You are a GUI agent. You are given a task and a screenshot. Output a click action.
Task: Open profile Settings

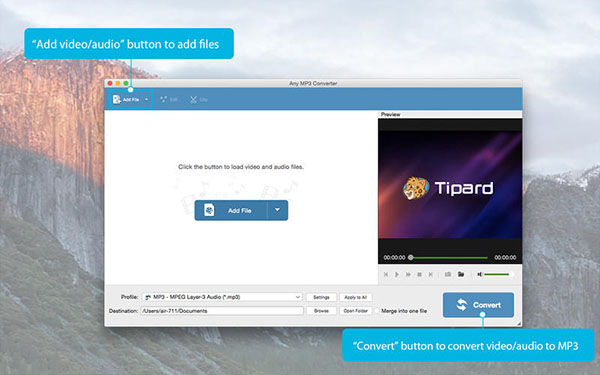pyautogui.click(x=321, y=297)
